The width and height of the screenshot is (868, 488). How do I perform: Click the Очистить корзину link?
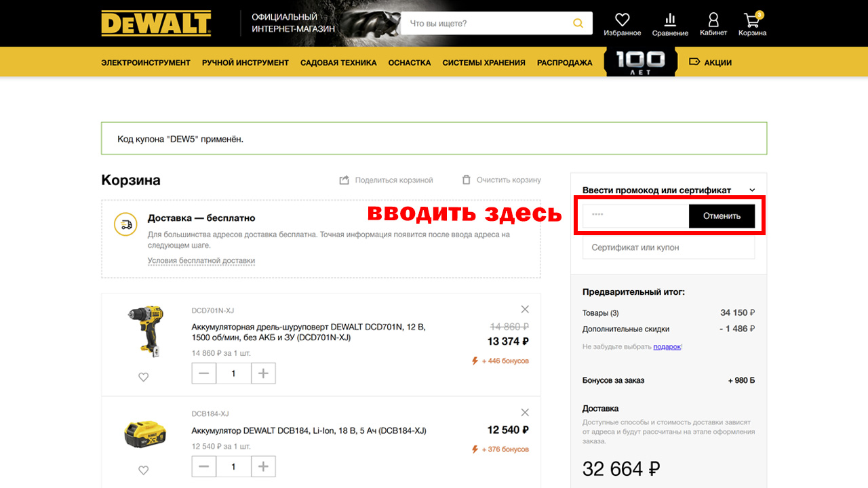(x=509, y=180)
